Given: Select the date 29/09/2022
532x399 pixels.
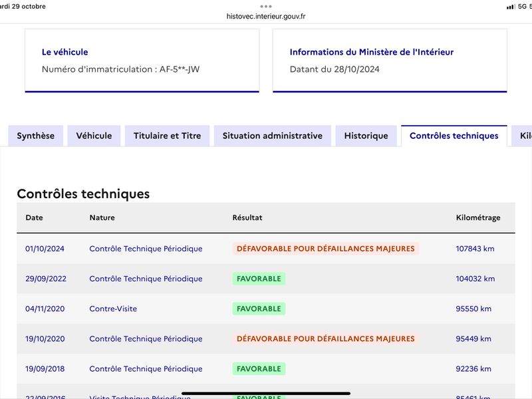Looking at the screenshot, I should [46, 279].
